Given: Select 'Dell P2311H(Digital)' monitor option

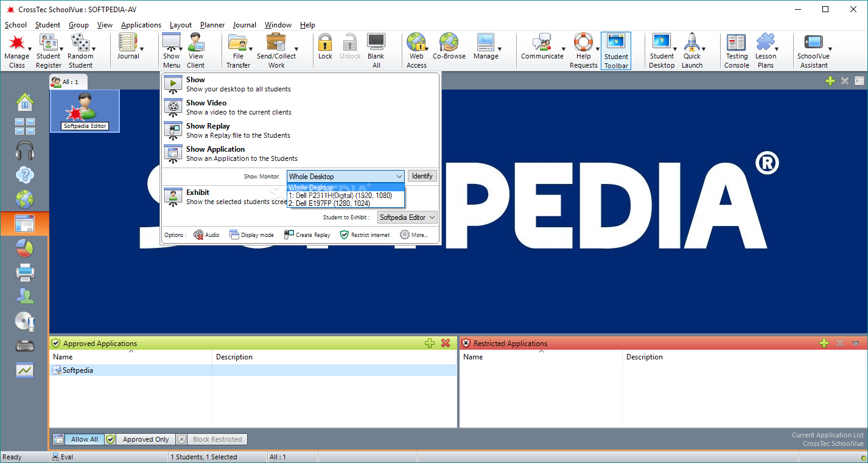Looking at the screenshot, I should tap(346, 196).
